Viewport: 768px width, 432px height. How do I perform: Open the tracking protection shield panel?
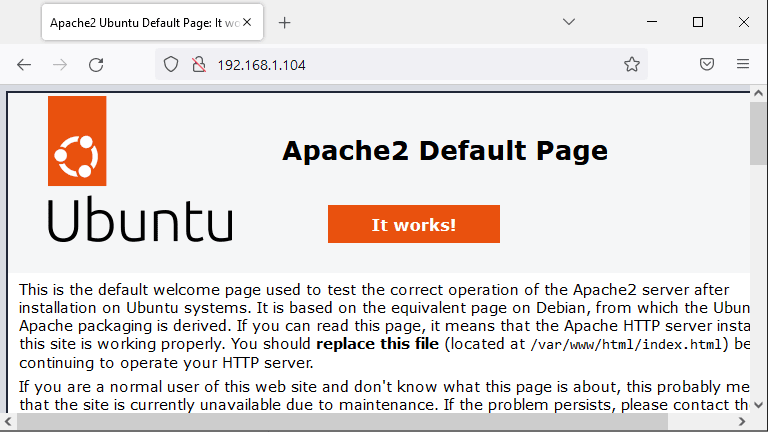click(x=171, y=64)
